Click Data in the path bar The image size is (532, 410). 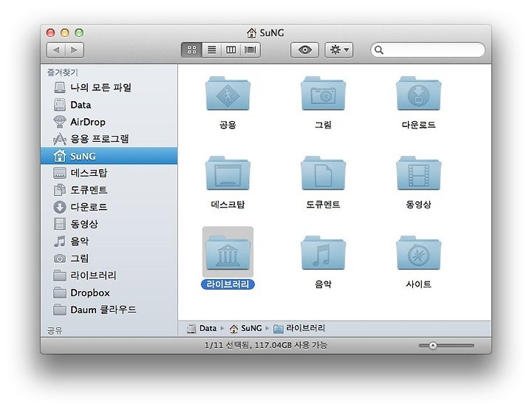pos(202,328)
